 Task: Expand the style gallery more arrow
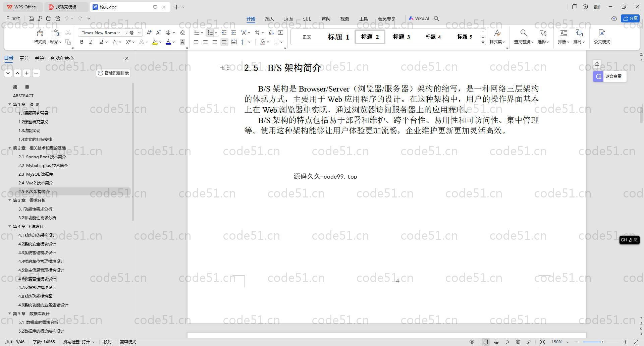(483, 42)
